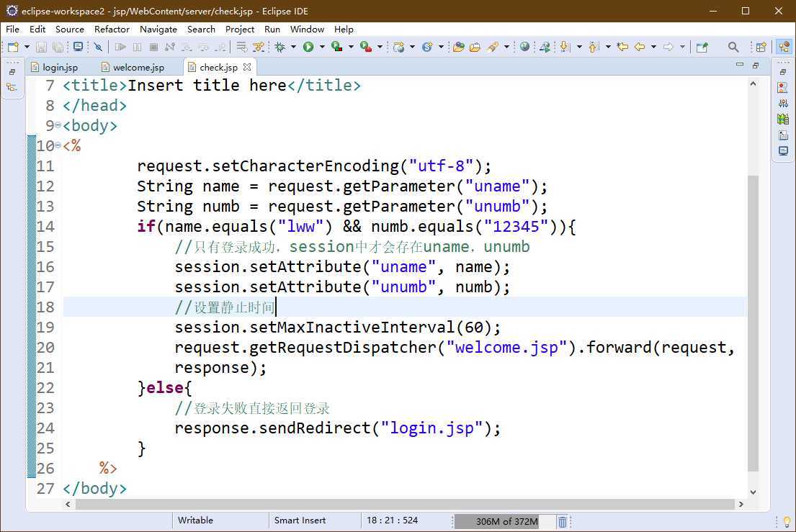Open the New wizard dropdown arrow
Viewport: 796px width, 532px height.
point(27,48)
